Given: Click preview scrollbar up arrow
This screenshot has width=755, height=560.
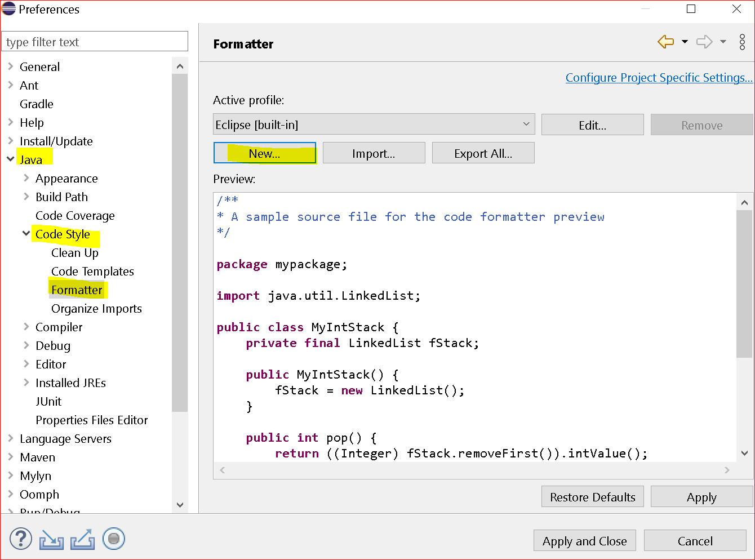Looking at the screenshot, I should point(744,202).
